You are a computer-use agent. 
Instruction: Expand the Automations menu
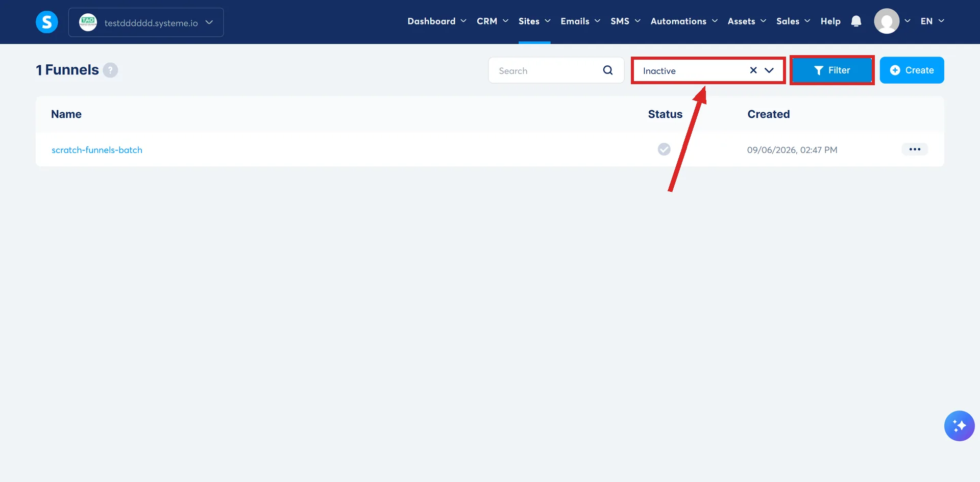(684, 21)
